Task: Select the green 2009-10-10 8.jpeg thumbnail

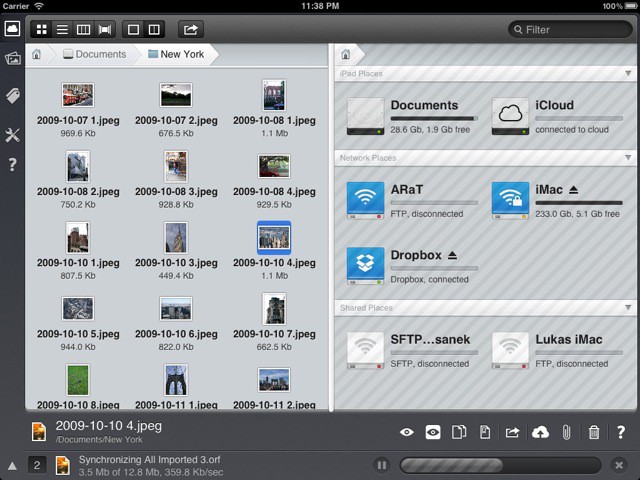Action: [x=78, y=380]
